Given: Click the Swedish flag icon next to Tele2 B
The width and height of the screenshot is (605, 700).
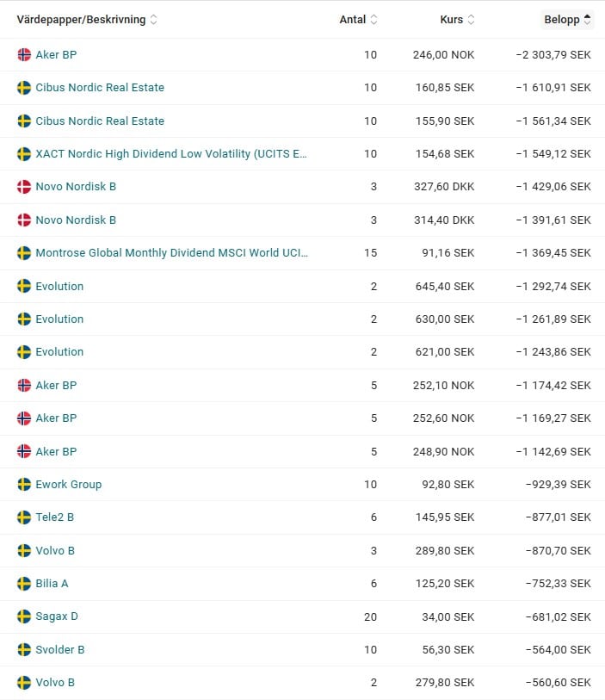Looking at the screenshot, I should tap(24, 517).
